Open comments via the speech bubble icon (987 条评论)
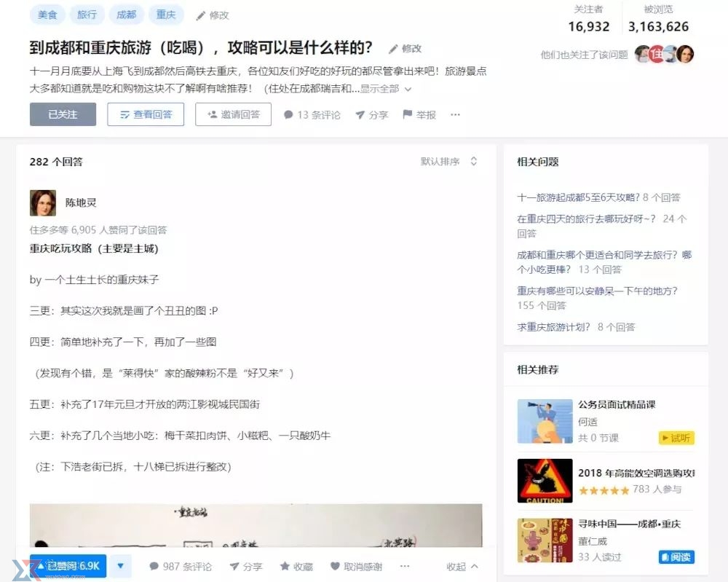 (x=155, y=565)
